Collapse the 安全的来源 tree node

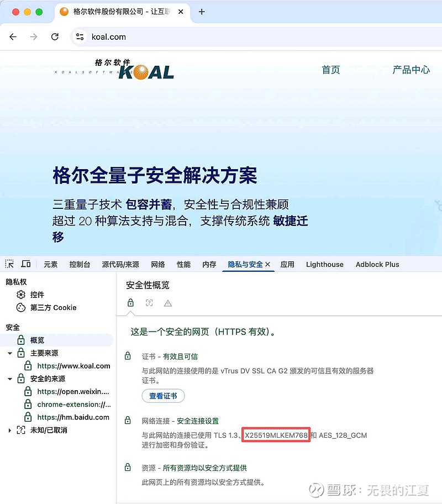[10, 379]
